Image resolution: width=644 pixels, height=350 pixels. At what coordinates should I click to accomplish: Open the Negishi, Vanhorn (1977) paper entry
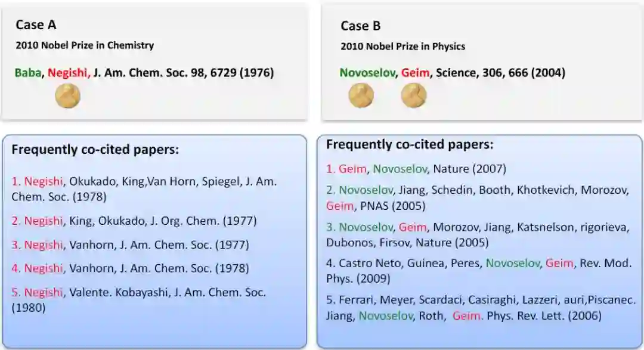pos(130,244)
